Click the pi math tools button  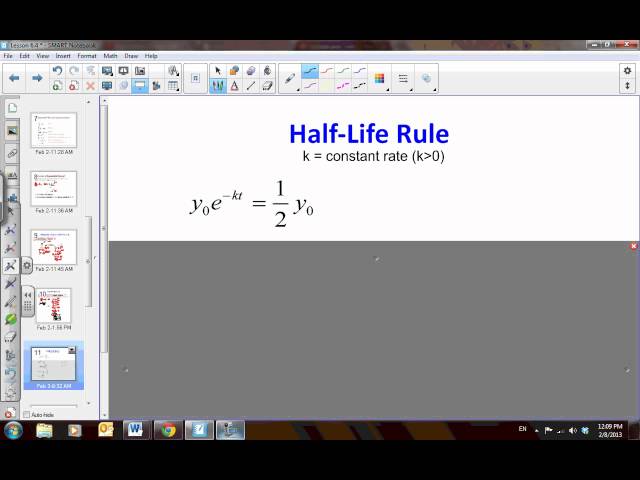coord(196,78)
